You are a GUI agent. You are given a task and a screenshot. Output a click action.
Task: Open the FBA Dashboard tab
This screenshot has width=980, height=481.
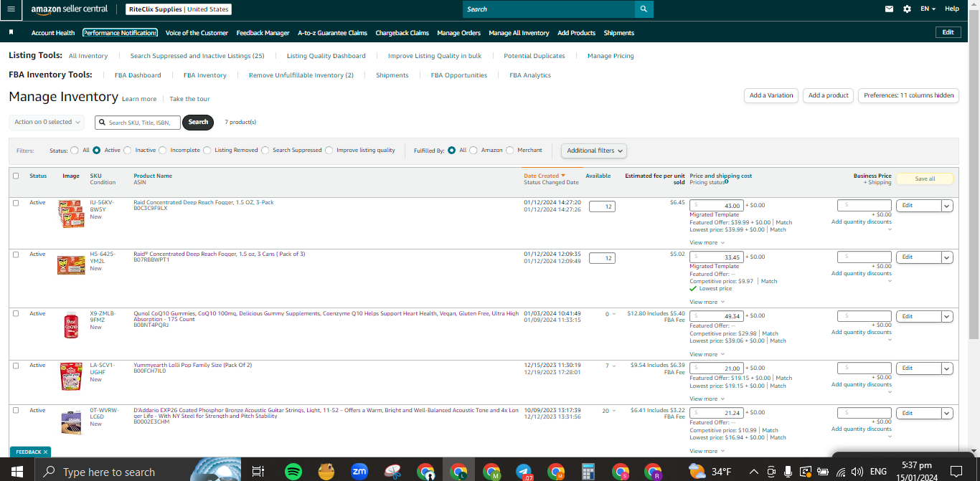click(x=138, y=75)
